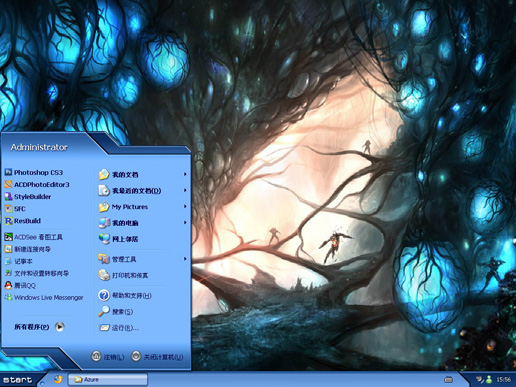Click the 运行 run icon
The image size is (516, 387).
pyautogui.click(x=104, y=328)
